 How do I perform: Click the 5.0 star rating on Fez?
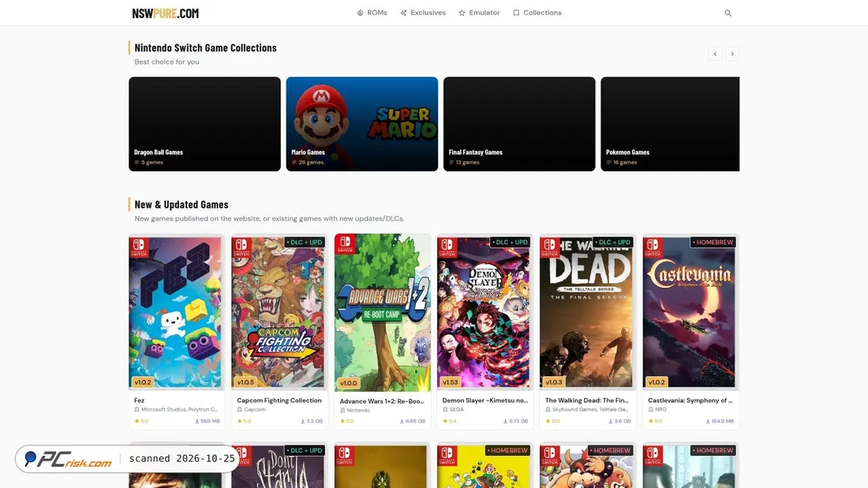(x=141, y=421)
